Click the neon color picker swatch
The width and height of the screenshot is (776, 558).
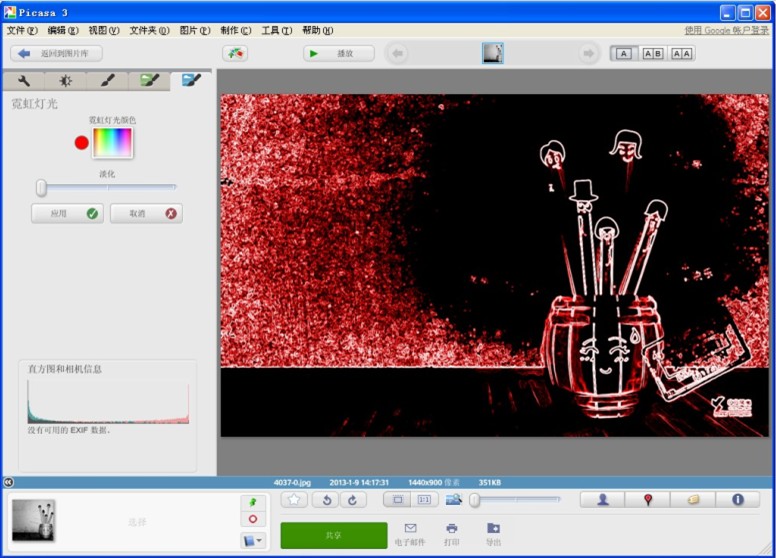point(112,143)
